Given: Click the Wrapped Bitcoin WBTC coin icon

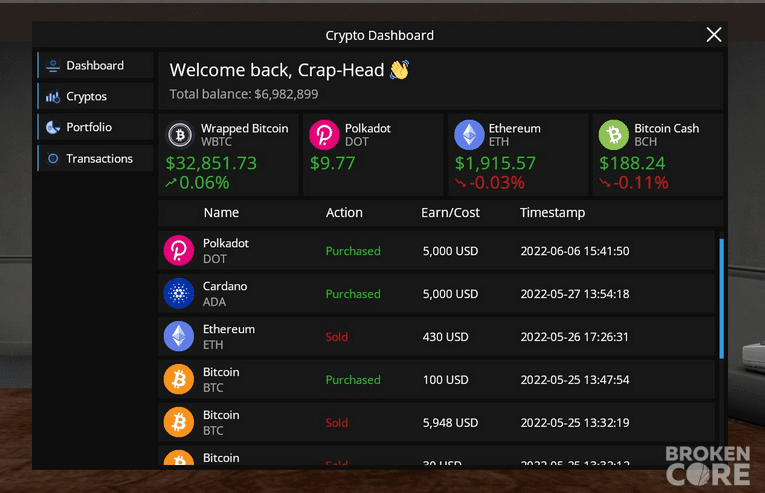Looking at the screenshot, I should pos(180,135).
